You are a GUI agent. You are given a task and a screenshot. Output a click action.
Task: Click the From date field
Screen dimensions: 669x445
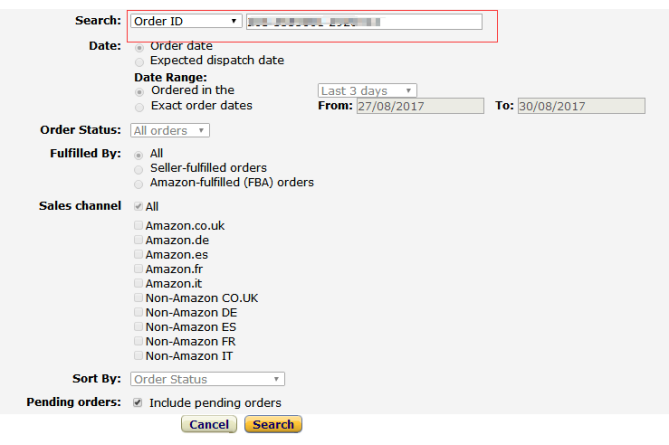[420, 106]
